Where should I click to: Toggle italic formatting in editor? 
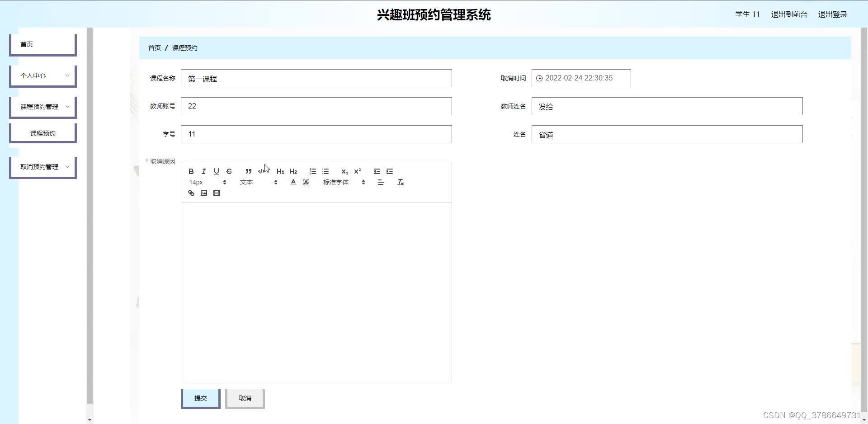[x=204, y=171]
